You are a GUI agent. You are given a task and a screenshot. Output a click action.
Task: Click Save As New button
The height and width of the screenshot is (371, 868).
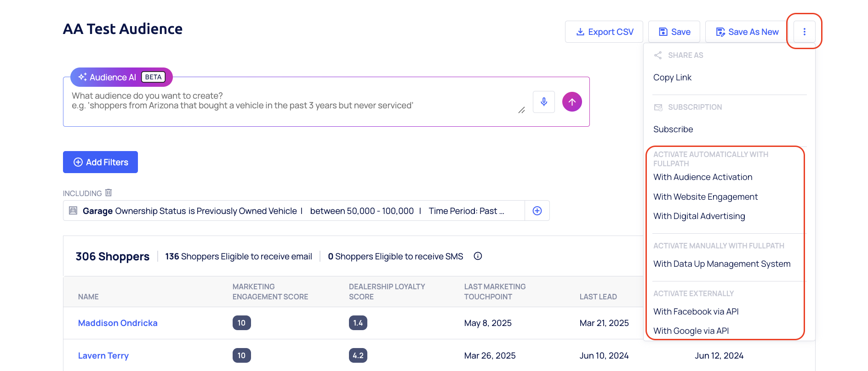pyautogui.click(x=747, y=32)
